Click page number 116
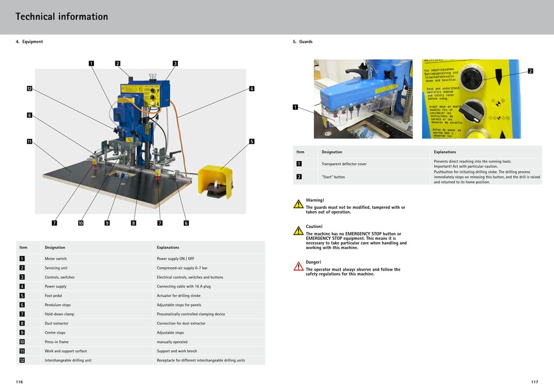The image size is (554, 392). 19,381
